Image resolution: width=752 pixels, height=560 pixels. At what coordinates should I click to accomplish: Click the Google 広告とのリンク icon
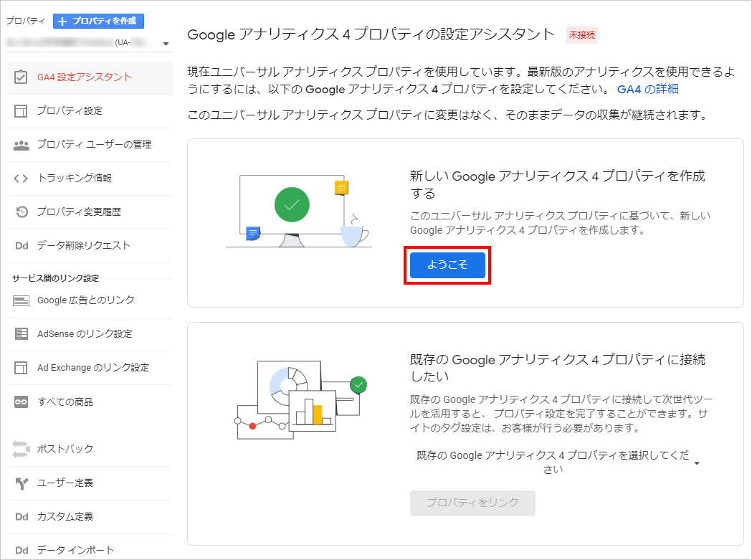(21, 301)
